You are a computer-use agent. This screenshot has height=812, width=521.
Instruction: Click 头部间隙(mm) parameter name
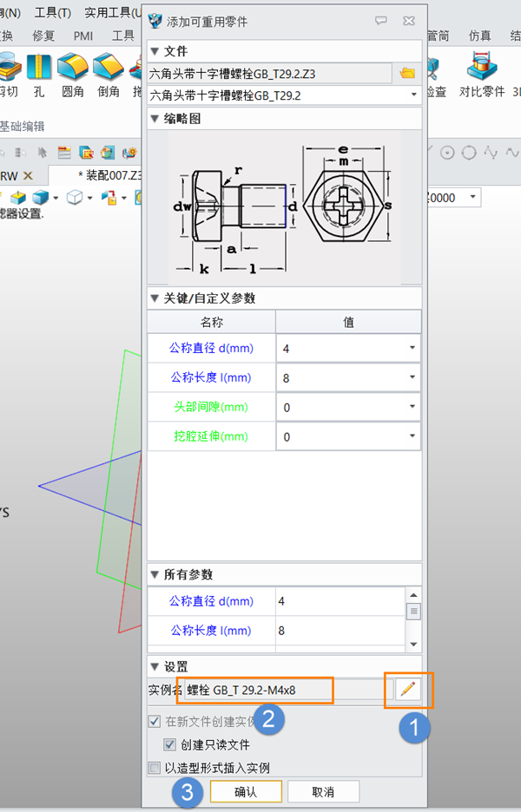[x=211, y=407]
